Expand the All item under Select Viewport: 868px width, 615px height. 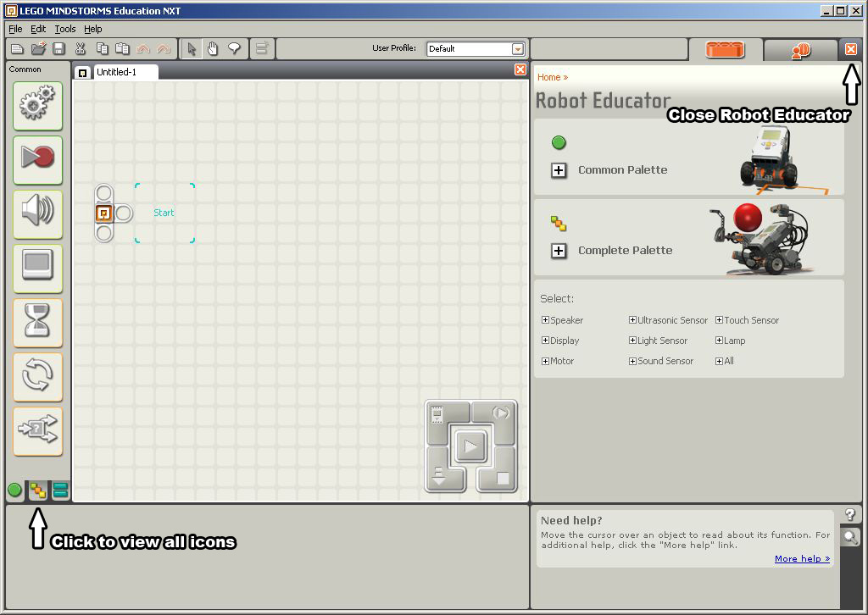pos(719,361)
